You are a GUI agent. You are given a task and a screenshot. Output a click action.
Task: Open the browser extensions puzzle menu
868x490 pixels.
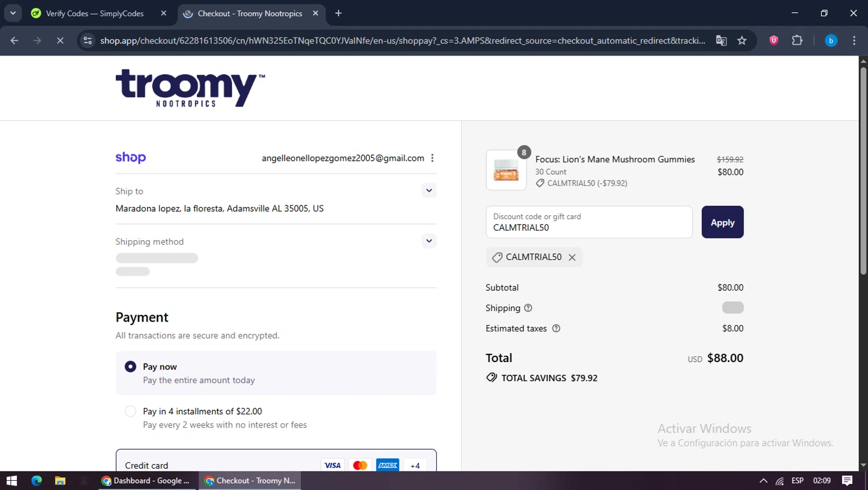(797, 40)
